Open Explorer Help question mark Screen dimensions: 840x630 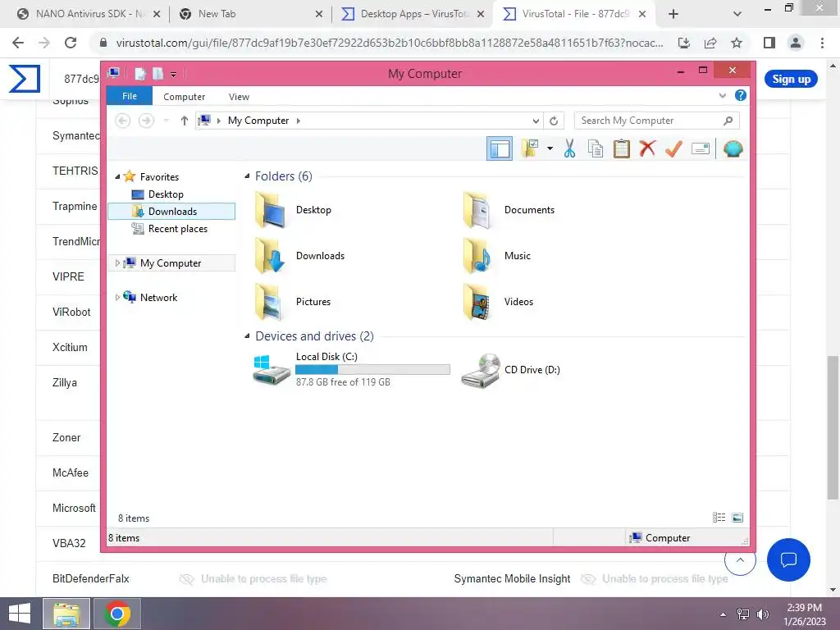point(741,95)
